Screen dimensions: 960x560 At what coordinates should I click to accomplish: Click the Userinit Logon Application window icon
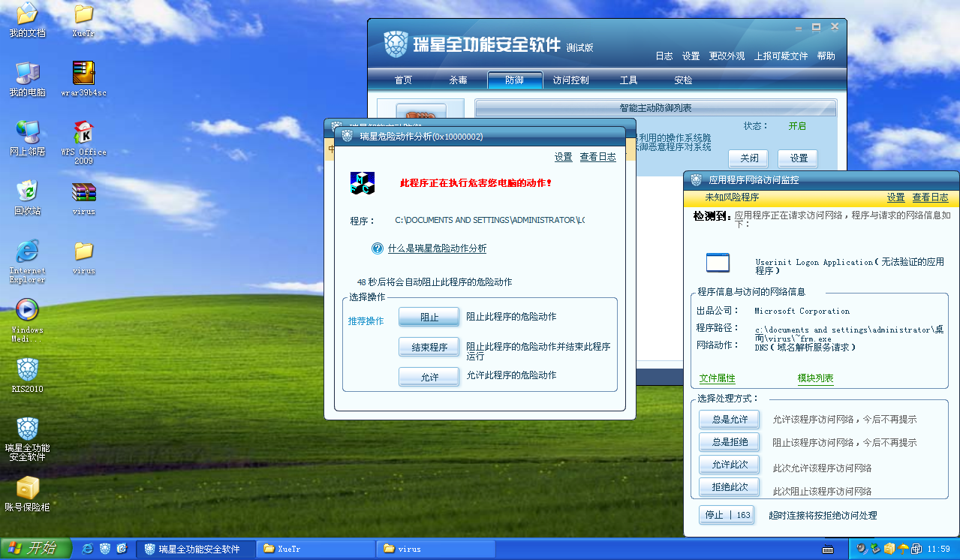[718, 263]
